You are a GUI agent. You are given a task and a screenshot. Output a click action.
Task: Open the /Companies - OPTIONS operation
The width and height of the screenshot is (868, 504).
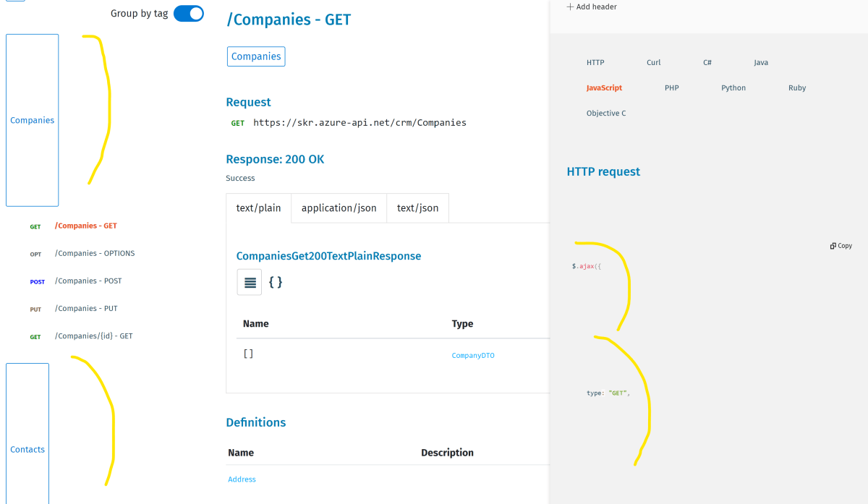[x=94, y=253]
